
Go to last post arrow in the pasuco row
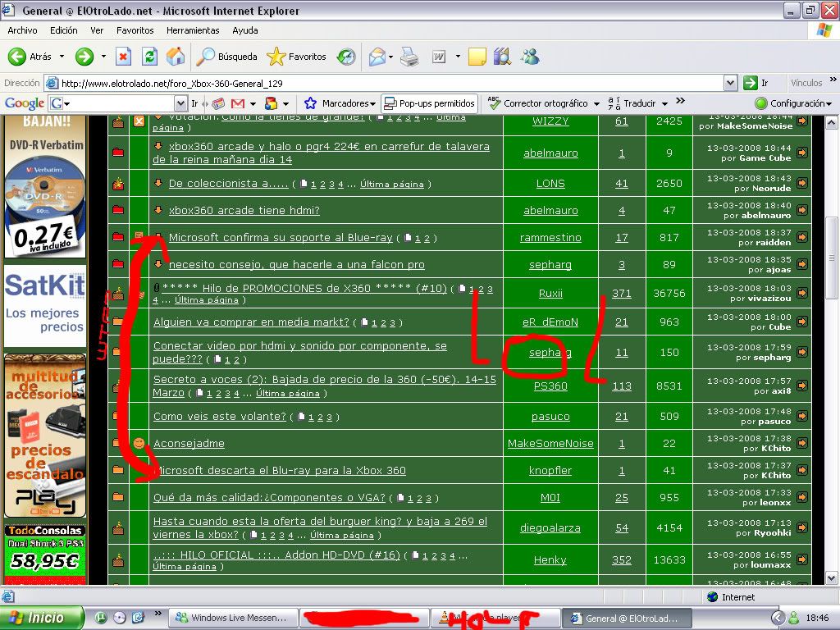point(802,416)
